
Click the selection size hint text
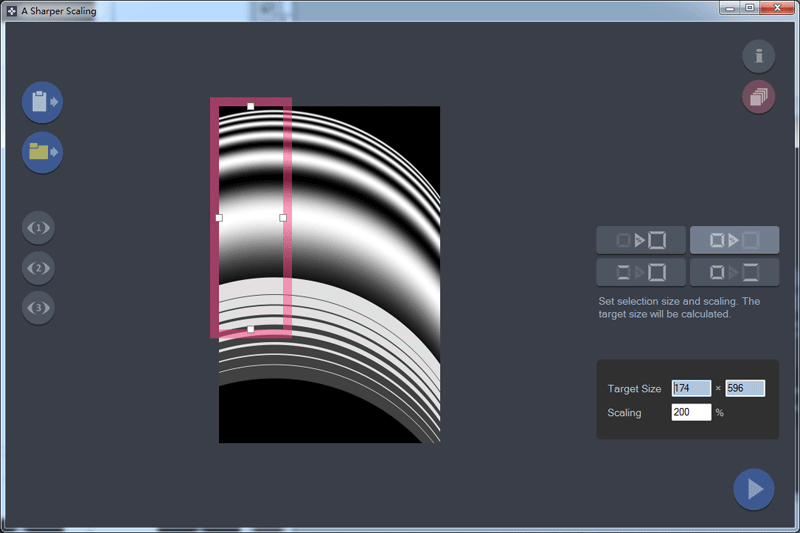click(x=679, y=308)
